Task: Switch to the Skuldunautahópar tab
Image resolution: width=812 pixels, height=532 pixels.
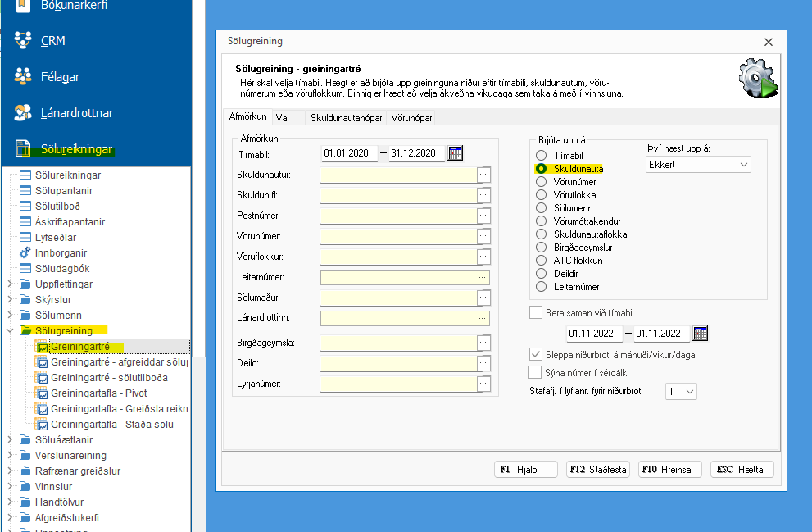Action: coord(346,117)
